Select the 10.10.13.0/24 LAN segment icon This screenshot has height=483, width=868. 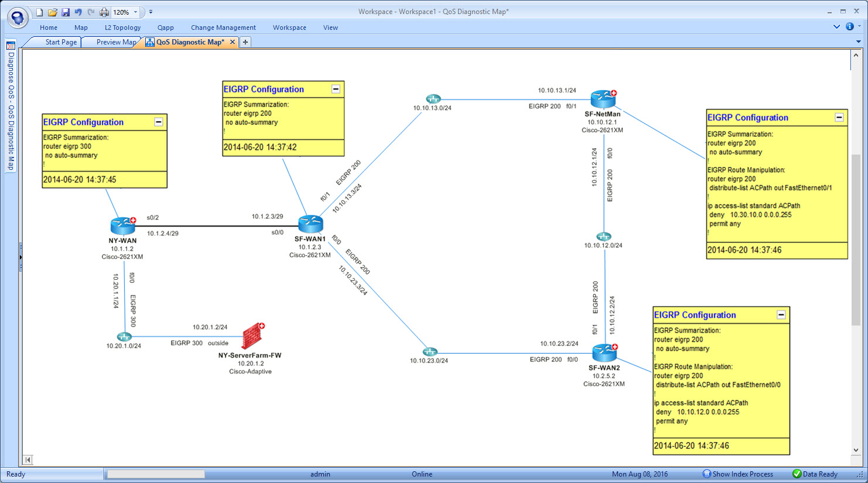433,99
